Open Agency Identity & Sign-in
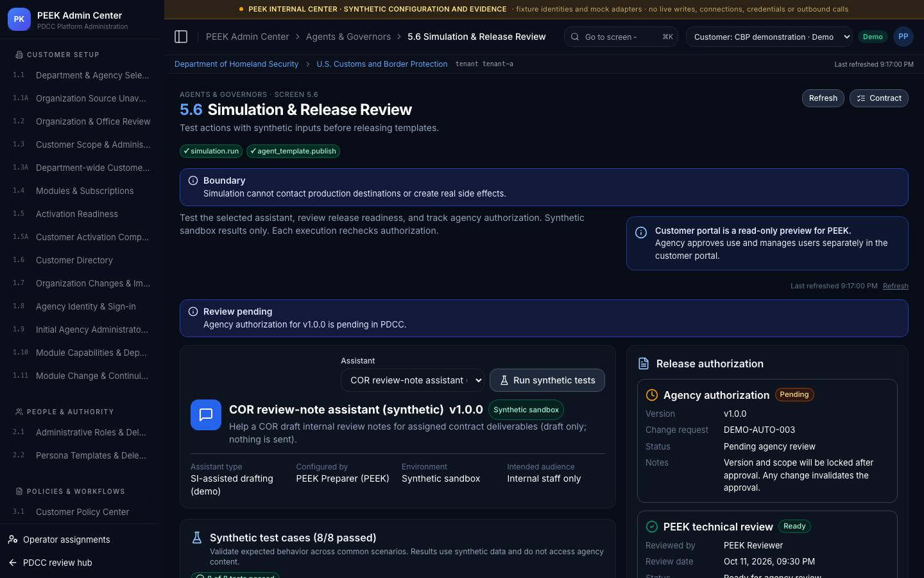 click(x=82, y=306)
